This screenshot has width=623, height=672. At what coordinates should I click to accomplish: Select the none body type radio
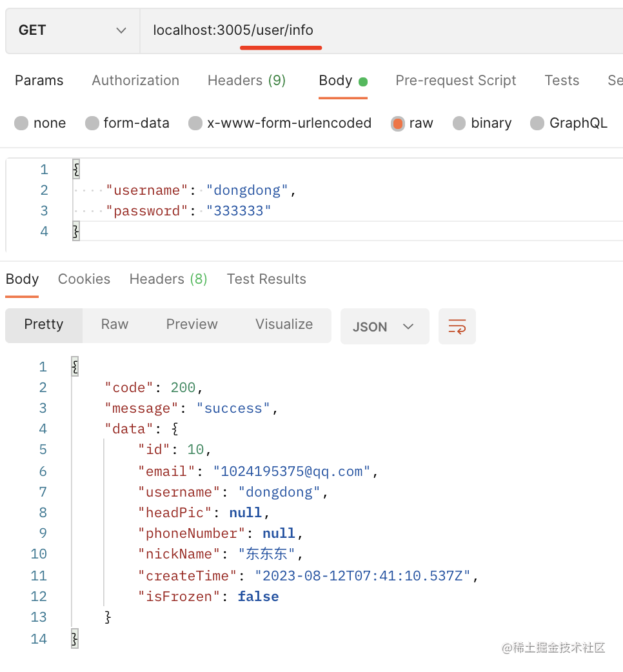21,123
